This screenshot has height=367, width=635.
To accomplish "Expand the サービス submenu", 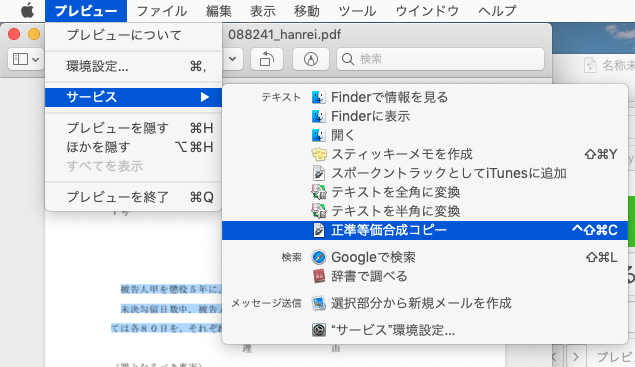I will pyautogui.click(x=133, y=97).
